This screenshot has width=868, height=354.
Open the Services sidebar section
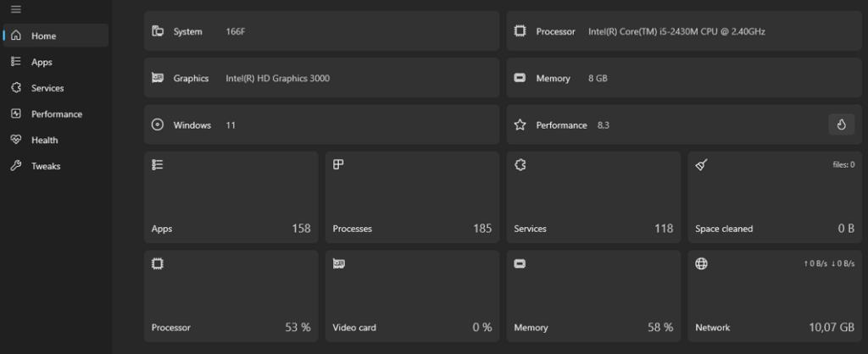[x=55, y=88]
